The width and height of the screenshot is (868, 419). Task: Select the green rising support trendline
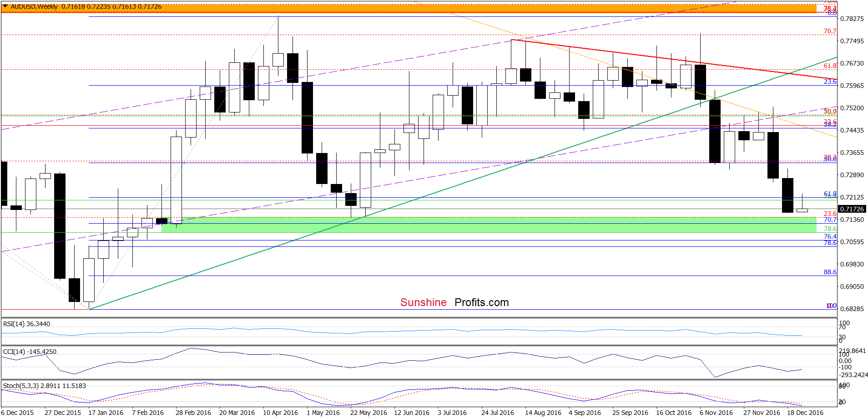(464, 183)
